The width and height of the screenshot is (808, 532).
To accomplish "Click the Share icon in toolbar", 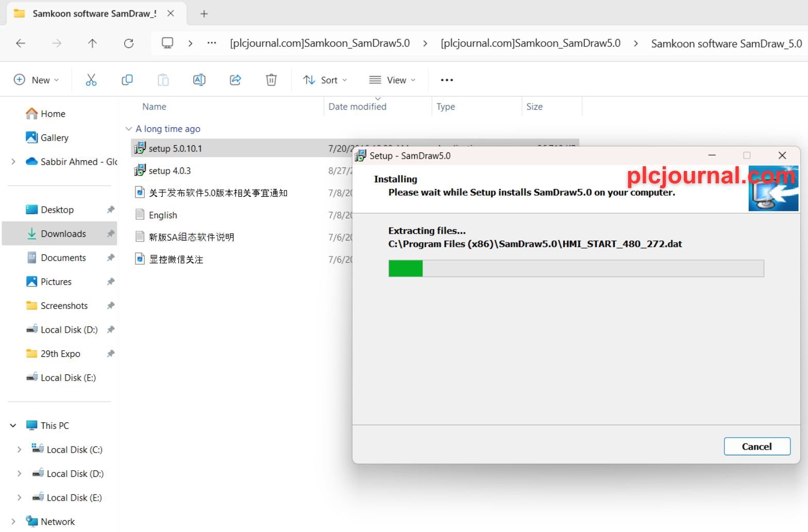I will point(235,80).
